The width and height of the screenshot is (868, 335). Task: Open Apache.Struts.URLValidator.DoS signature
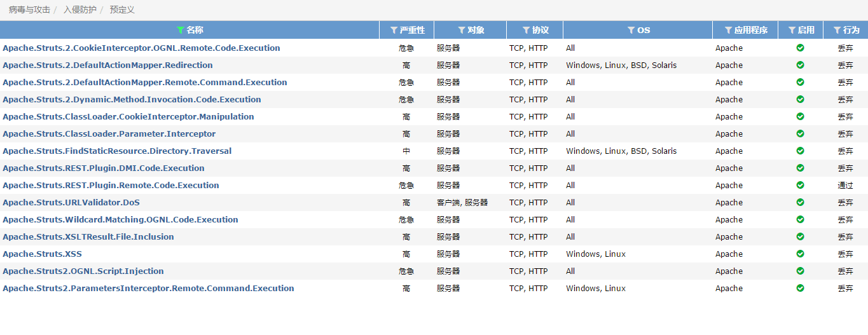[x=71, y=202]
